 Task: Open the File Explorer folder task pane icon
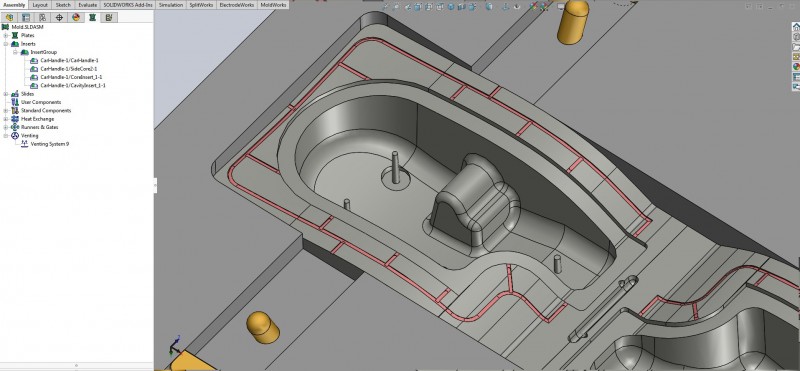[x=795, y=47]
